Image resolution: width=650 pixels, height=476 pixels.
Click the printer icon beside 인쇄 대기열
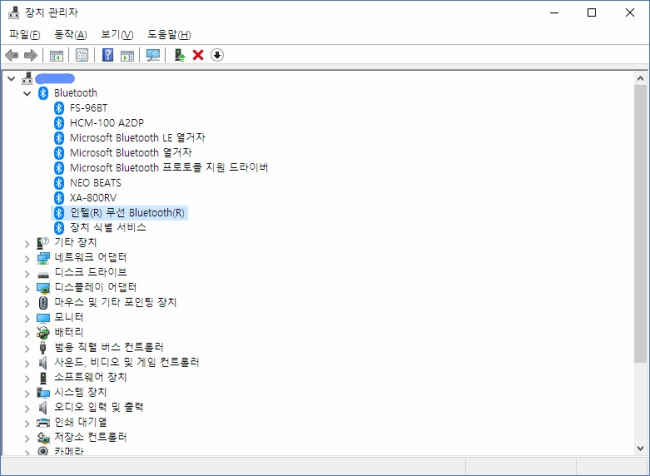click(x=43, y=423)
